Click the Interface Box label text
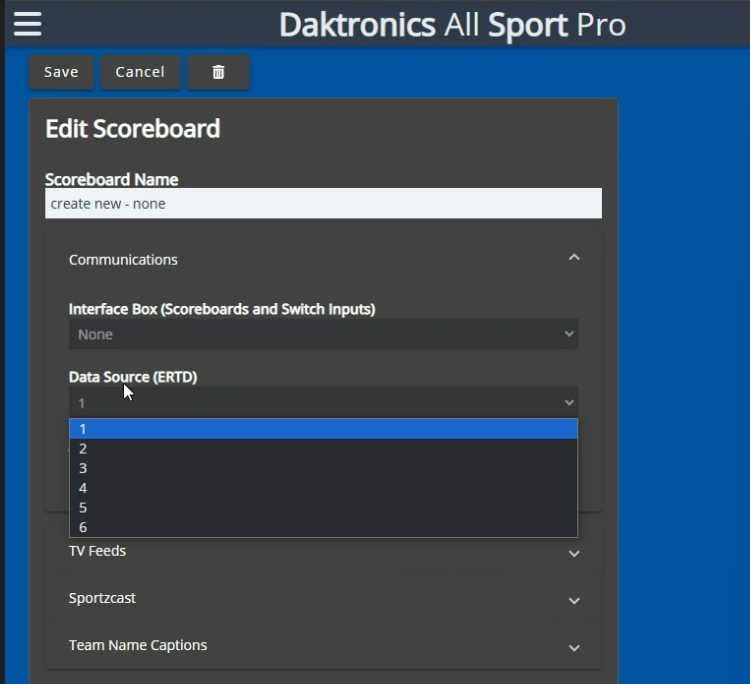This screenshot has width=750, height=684. click(x=222, y=309)
